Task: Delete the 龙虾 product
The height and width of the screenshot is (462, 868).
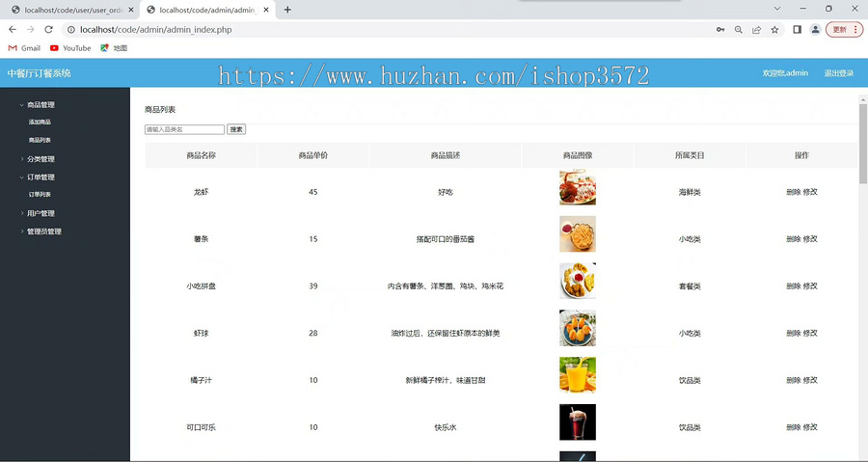Action: 794,192
